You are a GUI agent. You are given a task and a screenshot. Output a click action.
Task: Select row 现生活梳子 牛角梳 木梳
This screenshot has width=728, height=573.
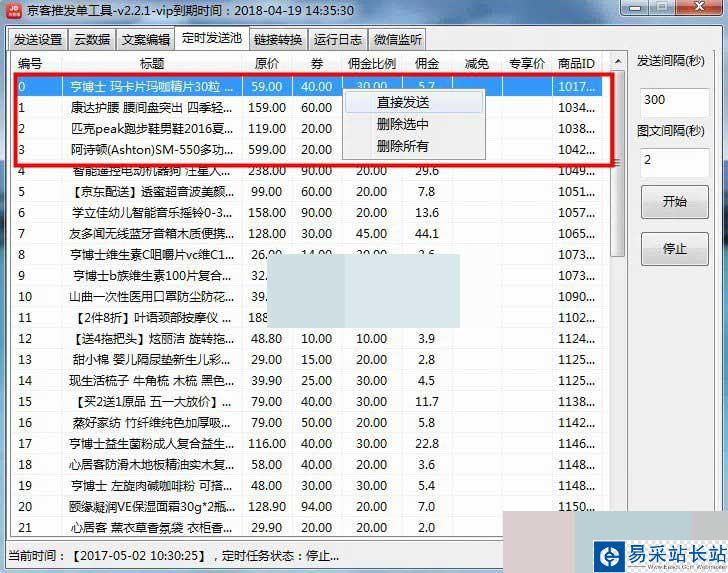coord(309,380)
